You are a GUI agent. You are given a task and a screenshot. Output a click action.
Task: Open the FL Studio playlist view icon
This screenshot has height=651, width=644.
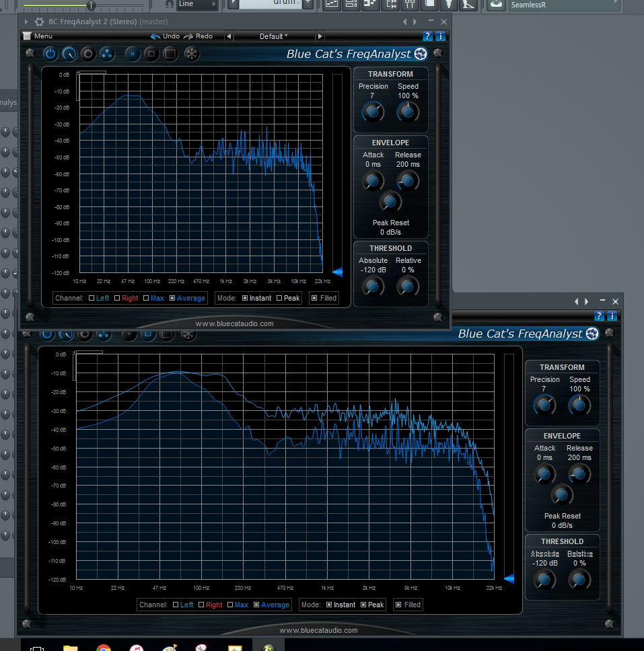(x=332, y=4)
